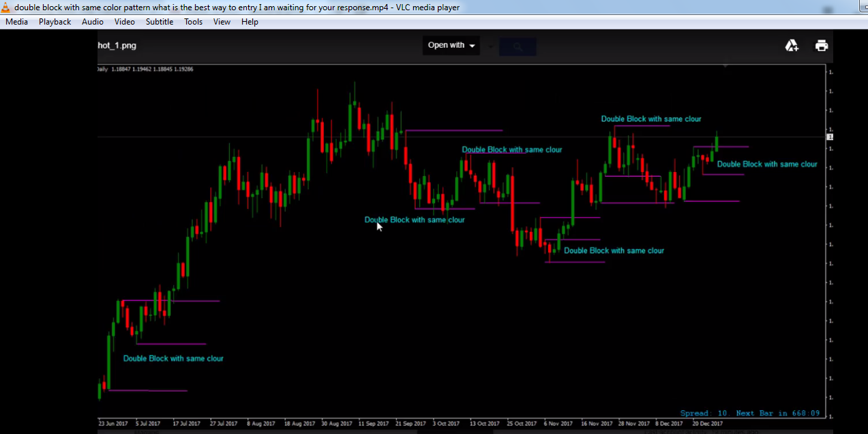Click the Spread and Next Bar text

[749, 414]
